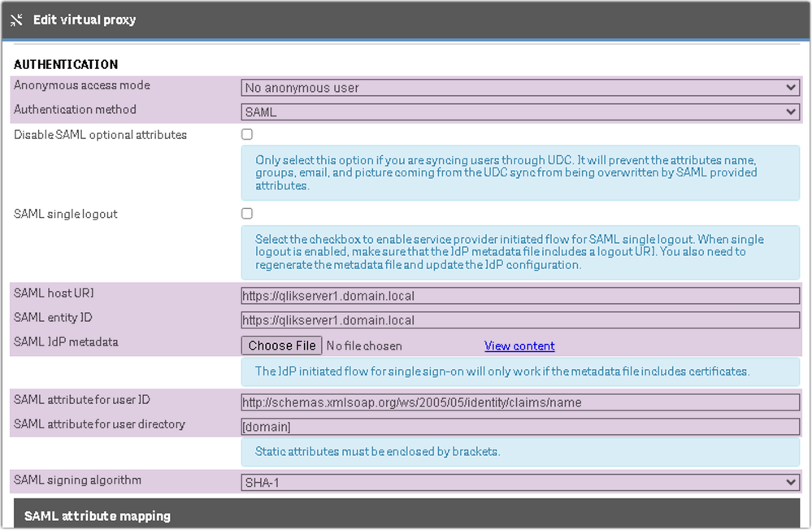Click the chevron on the Anonymous access mode dropdown
Image resolution: width=812 pixels, height=530 pixels.
tap(792, 87)
